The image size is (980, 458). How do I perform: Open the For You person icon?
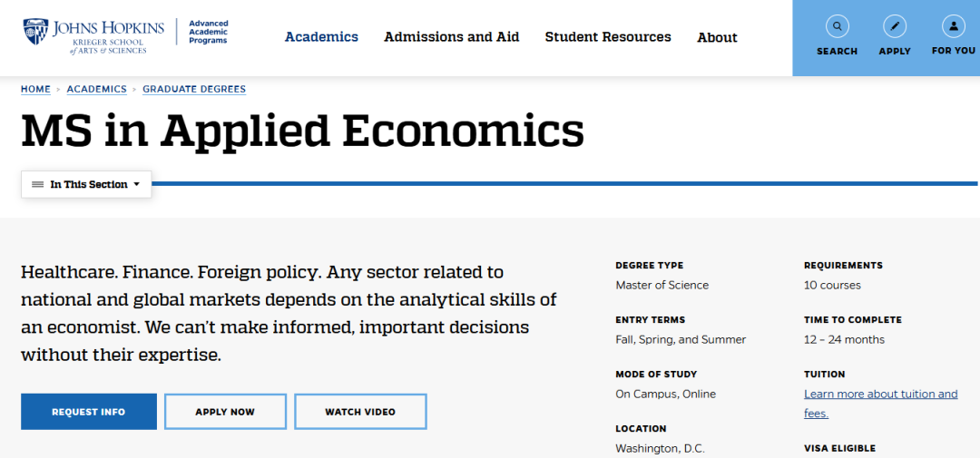[x=953, y=26]
